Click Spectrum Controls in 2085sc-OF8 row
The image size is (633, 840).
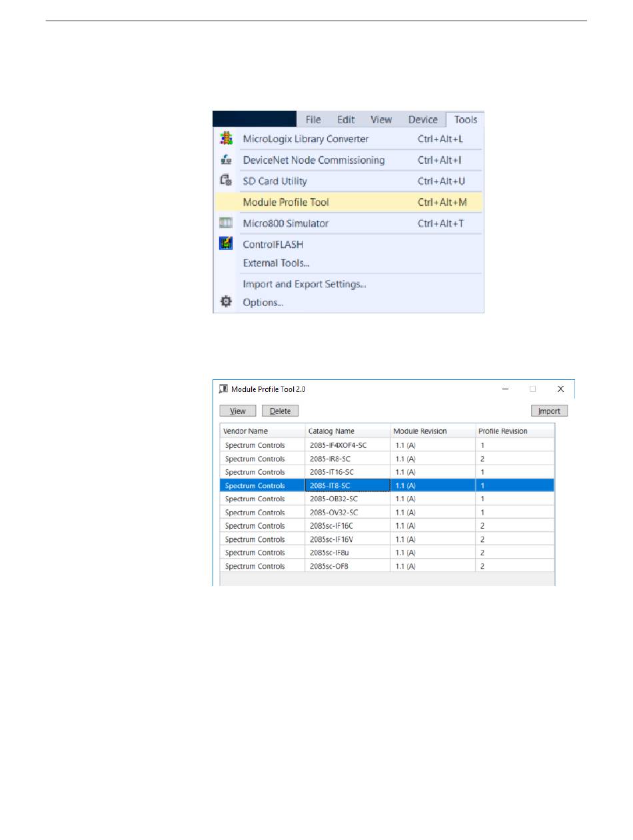click(x=255, y=566)
